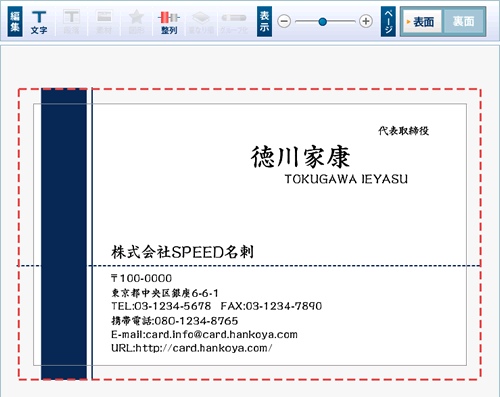Image resolution: width=500 pixels, height=397 pixels.
Task: Select the E-mail:card.info@card.hankoya.com line
Action: (204, 334)
